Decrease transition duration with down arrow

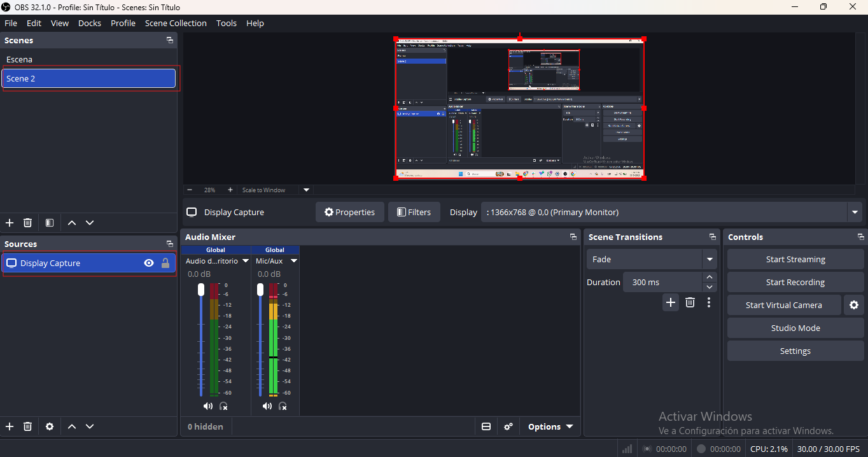point(710,287)
